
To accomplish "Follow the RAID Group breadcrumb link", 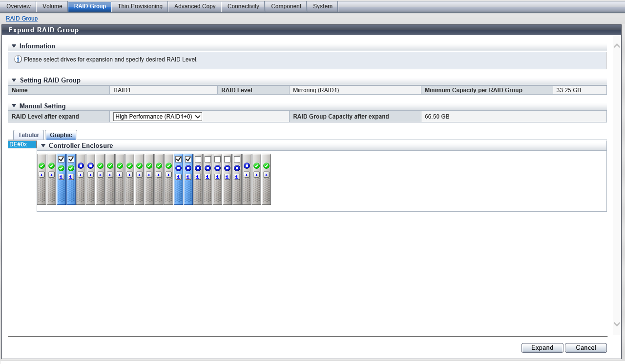I will [x=21, y=19].
